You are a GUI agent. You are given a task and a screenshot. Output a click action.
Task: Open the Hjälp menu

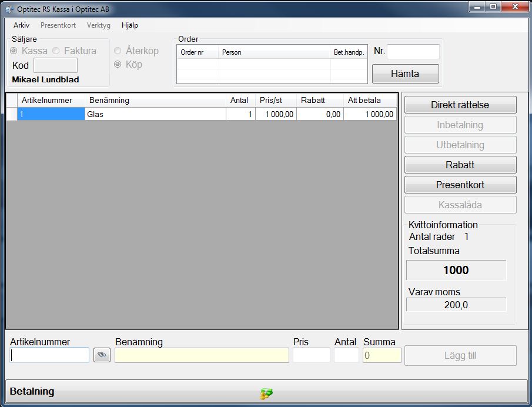(x=129, y=25)
